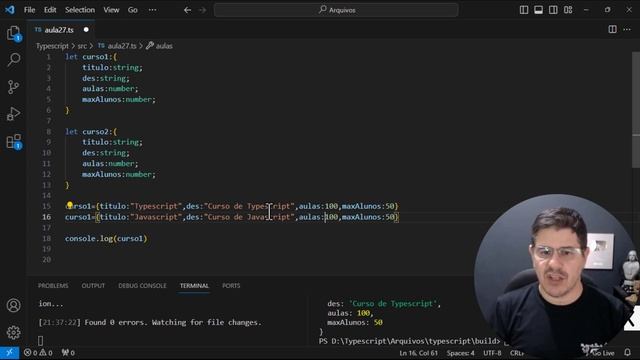Toggle the bottom panel layout icon
This screenshot has width=640, height=360.
(538, 10)
